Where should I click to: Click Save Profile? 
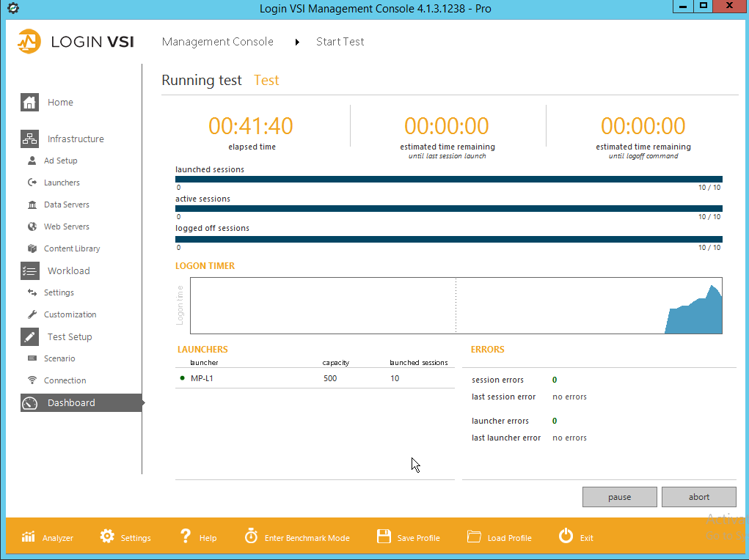click(x=418, y=538)
